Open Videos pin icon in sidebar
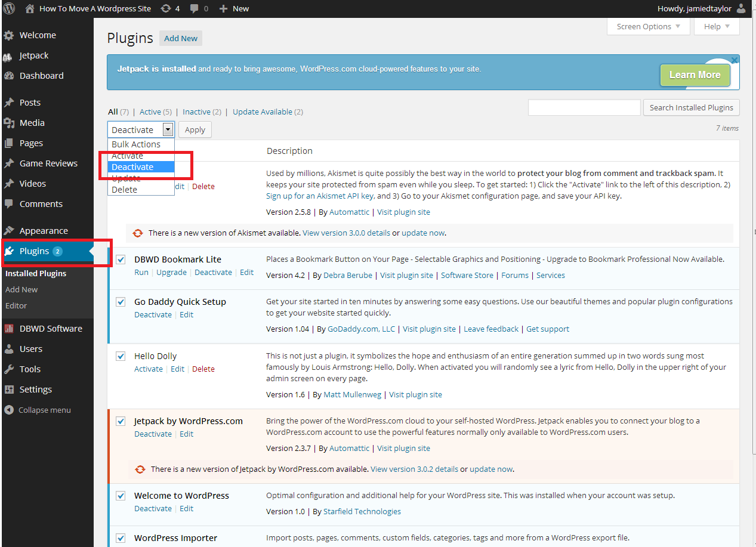This screenshot has width=756, height=547. click(9, 184)
